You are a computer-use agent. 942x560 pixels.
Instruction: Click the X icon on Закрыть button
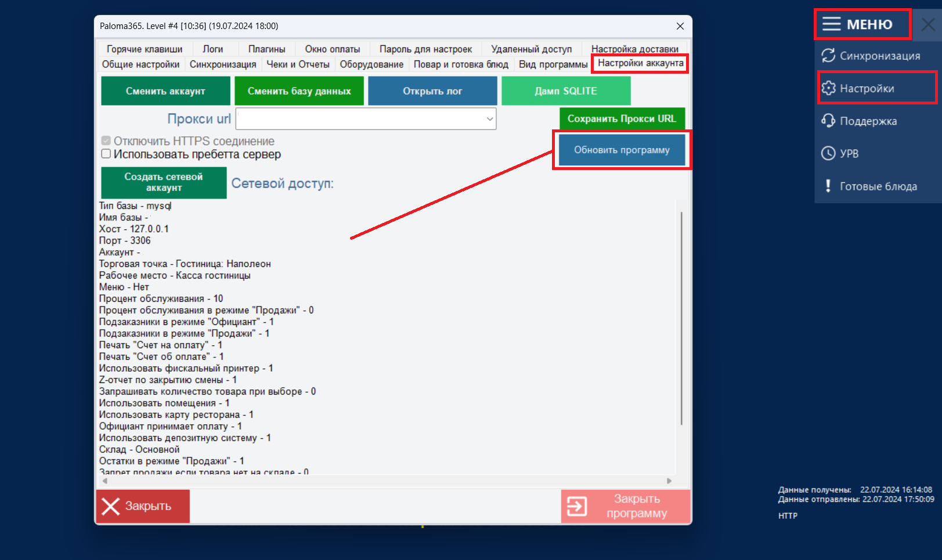(111, 506)
